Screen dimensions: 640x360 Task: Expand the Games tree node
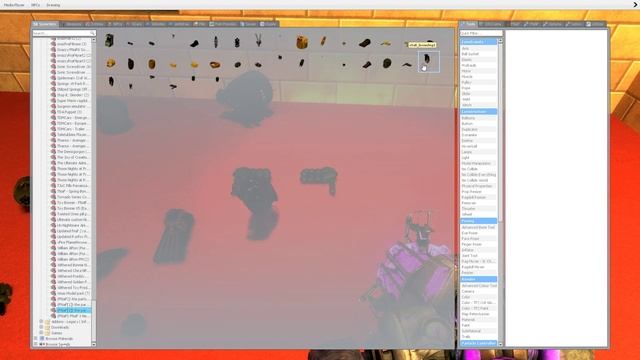click(41, 333)
